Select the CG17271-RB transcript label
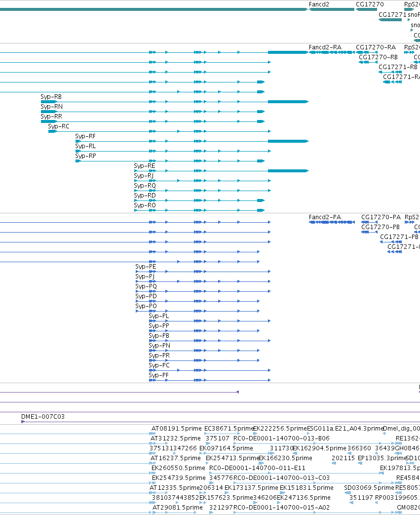Image resolution: width=420 pixels, height=515 pixels. pyautogui.click(x=398, y=67)
